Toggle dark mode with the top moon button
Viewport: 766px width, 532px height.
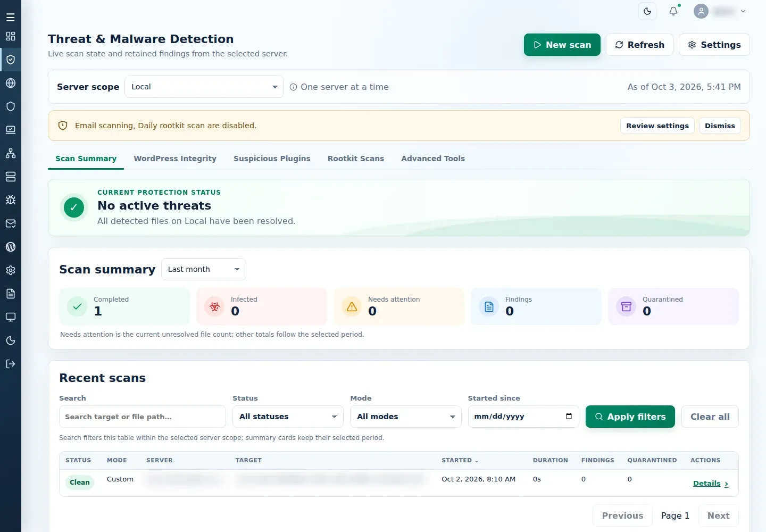click(x=647, y=11)
